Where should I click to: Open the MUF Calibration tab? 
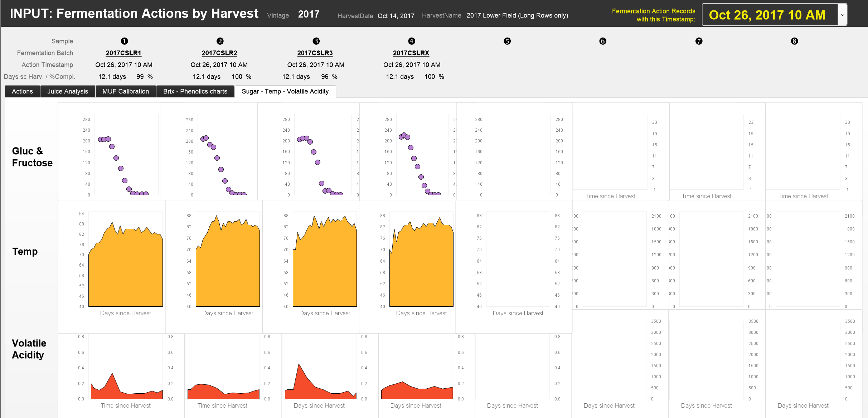tap(126, 91)
